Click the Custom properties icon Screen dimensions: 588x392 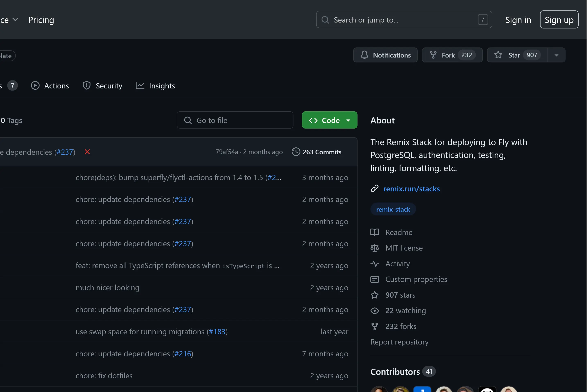[374, 279]
